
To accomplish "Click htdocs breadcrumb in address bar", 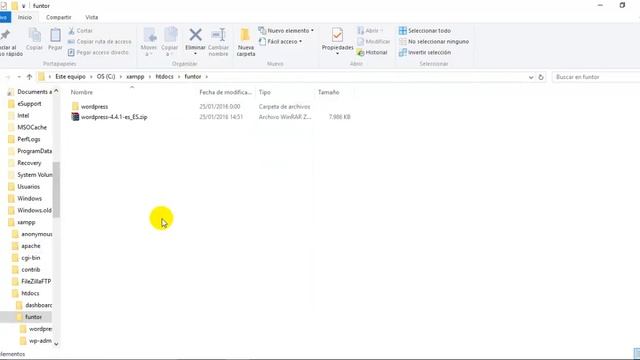I will [x=164, y=77].
